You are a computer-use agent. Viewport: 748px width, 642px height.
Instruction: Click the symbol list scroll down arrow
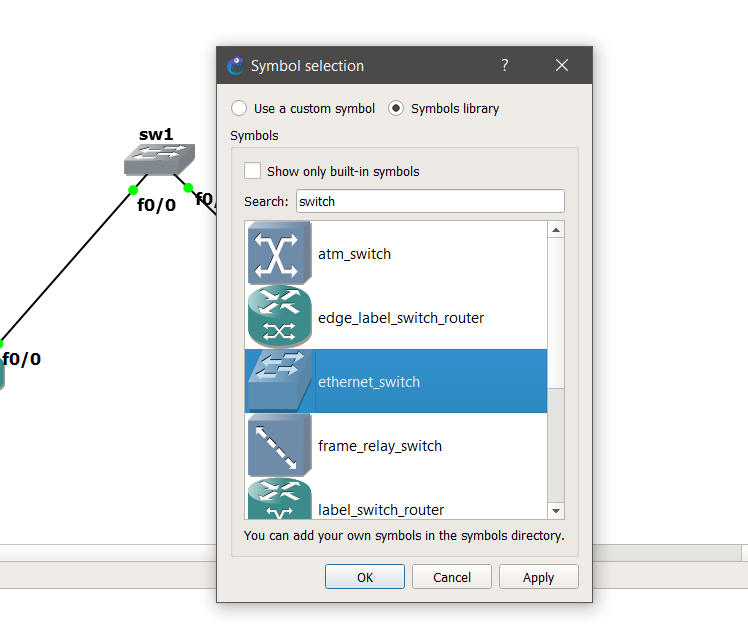(x=556, y=510)
